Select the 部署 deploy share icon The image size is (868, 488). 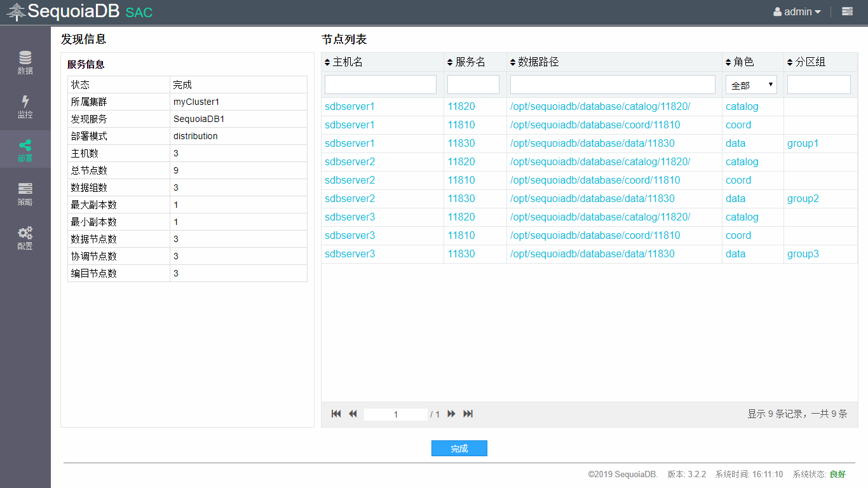[x=25, y=150]
